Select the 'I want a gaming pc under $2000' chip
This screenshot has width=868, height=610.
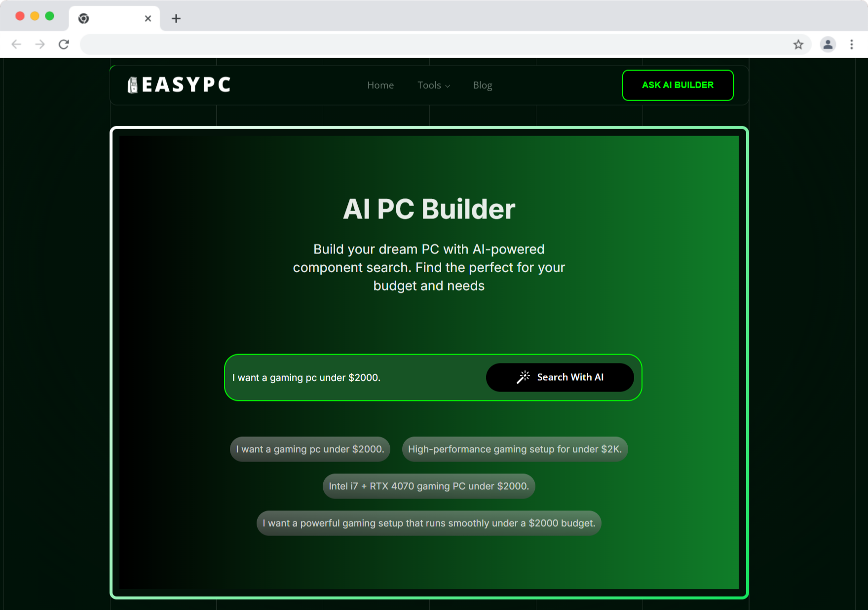click(x=310, y=449)
